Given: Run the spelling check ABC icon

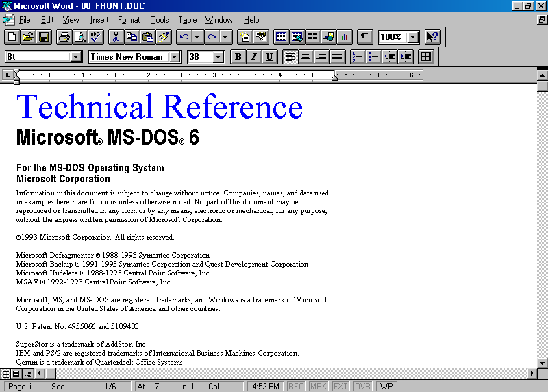Looking at the screenshot, I should pyautogui.click(x=96, y=37).
